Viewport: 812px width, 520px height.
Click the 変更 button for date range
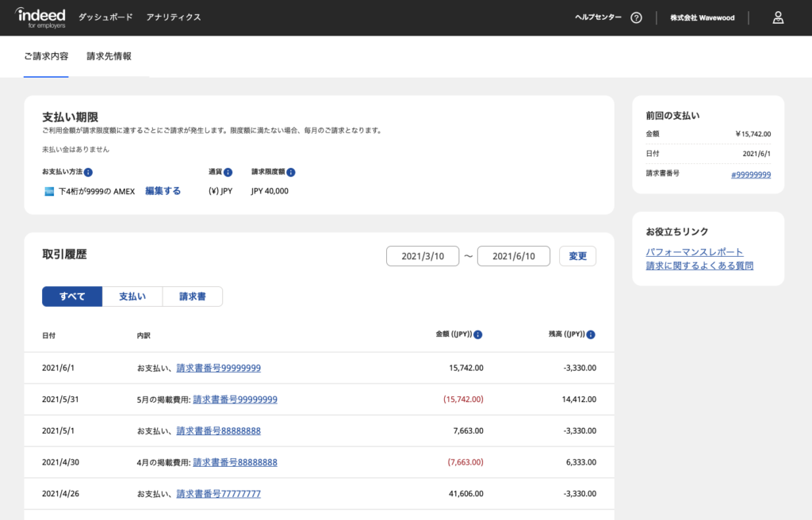[577, 256]
